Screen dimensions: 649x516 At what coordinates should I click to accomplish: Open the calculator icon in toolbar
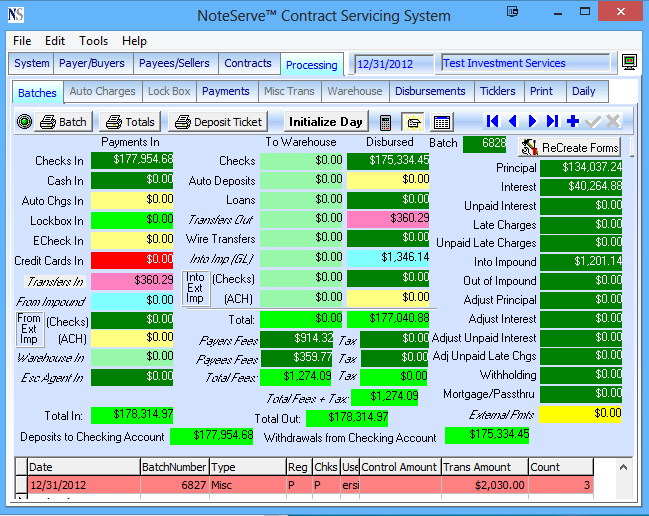tap(386, 122)
